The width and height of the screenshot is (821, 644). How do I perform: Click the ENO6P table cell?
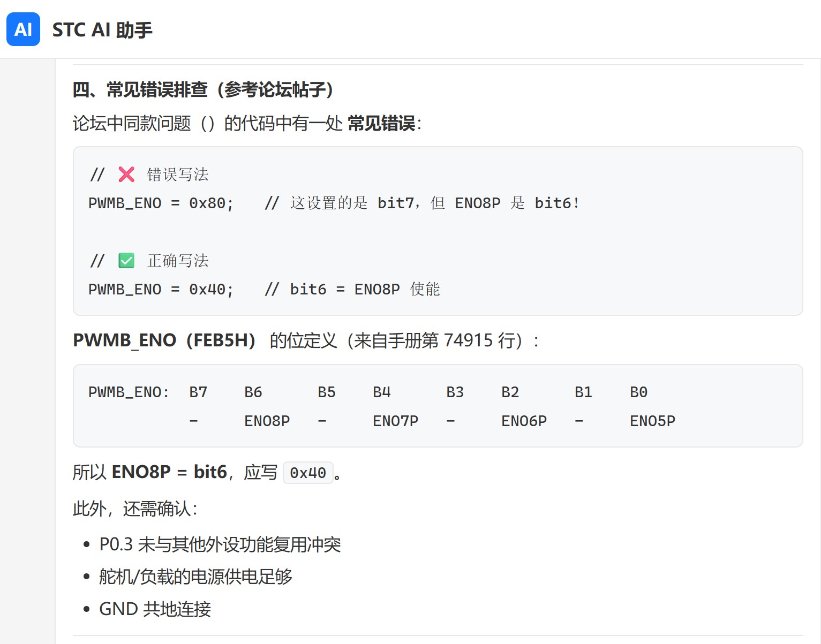(524, 421)
